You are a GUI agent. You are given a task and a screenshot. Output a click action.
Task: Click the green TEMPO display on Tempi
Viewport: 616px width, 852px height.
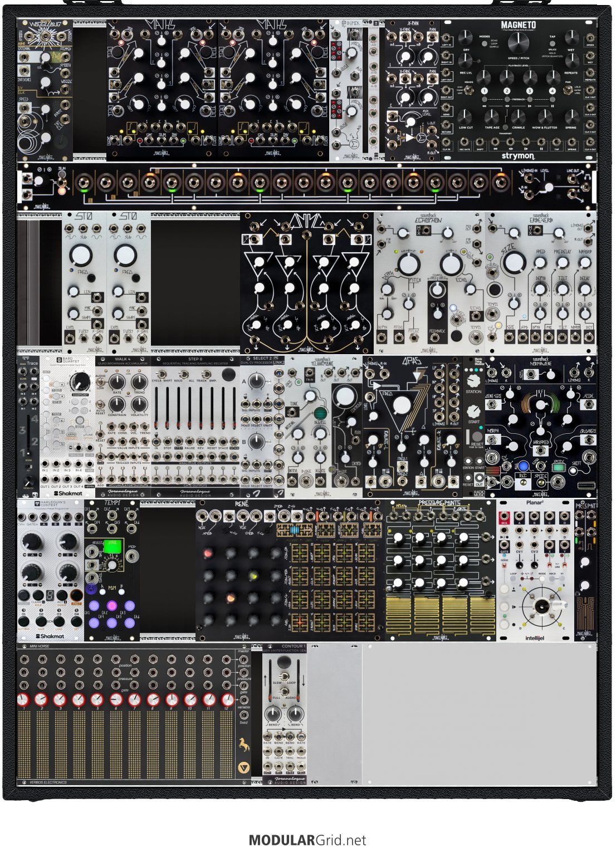(x=114, y=546)
